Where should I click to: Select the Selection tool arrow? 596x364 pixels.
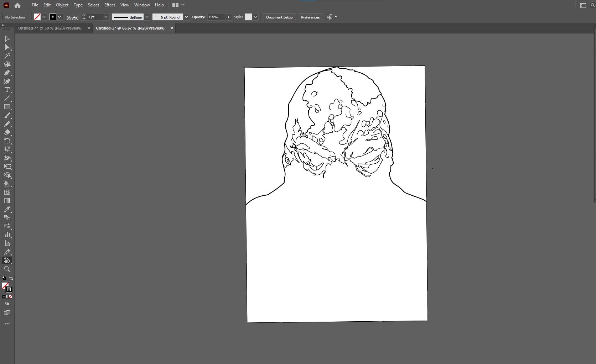(x=7, y=38)
